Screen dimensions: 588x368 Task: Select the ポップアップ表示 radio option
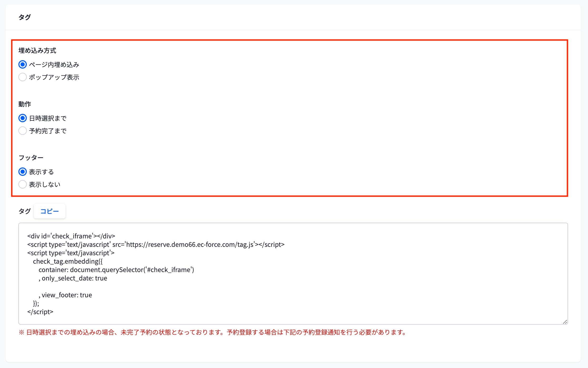coord(23,77)
